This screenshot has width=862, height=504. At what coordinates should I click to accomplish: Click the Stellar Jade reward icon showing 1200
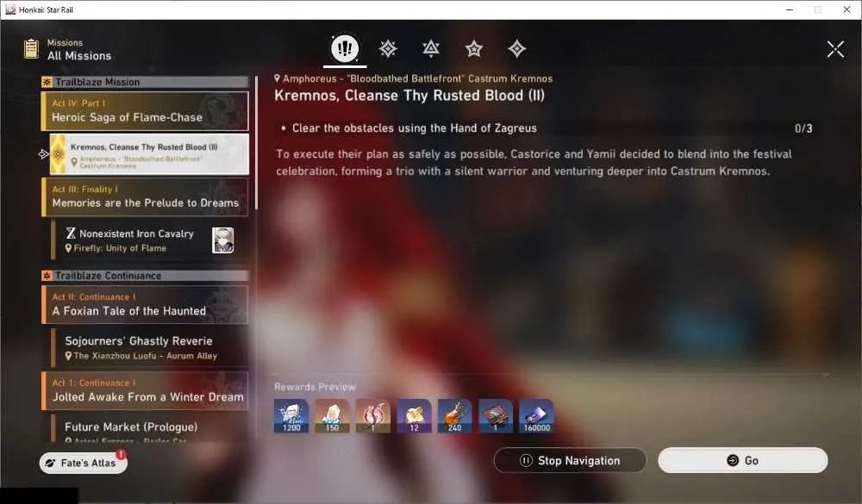click(291, 416)
